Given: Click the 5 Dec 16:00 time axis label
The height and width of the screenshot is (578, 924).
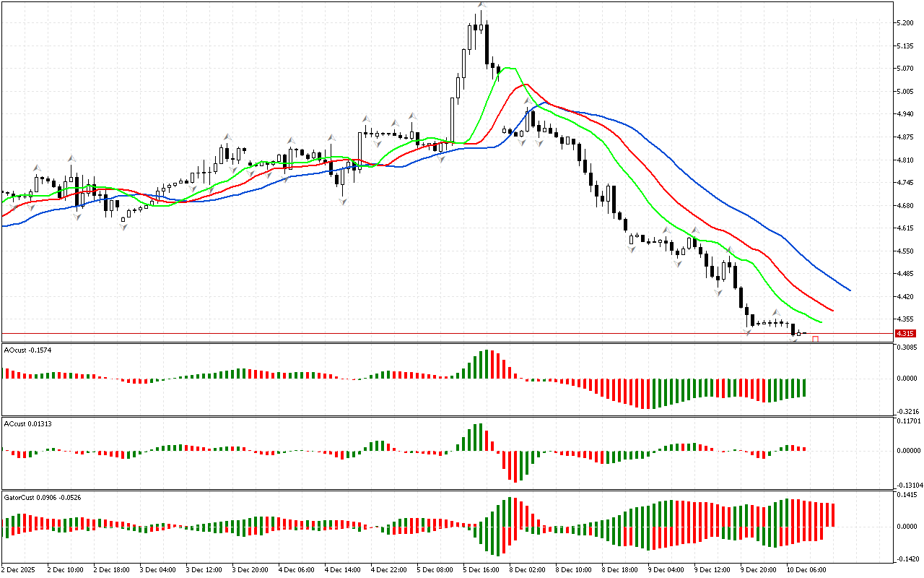Looking at the screenshot, I should point(479,569).
